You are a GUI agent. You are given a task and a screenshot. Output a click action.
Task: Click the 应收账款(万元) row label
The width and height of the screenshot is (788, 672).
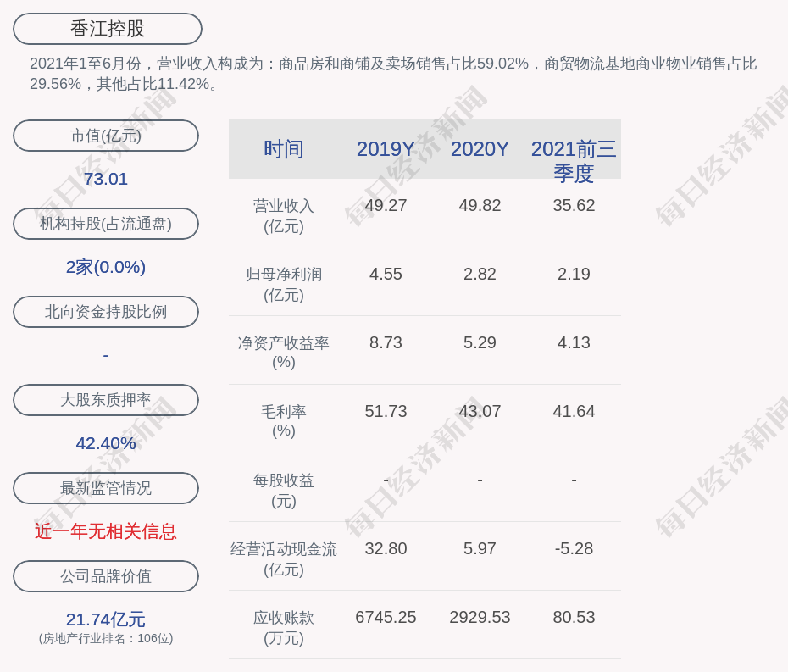(x=284, y=628)
